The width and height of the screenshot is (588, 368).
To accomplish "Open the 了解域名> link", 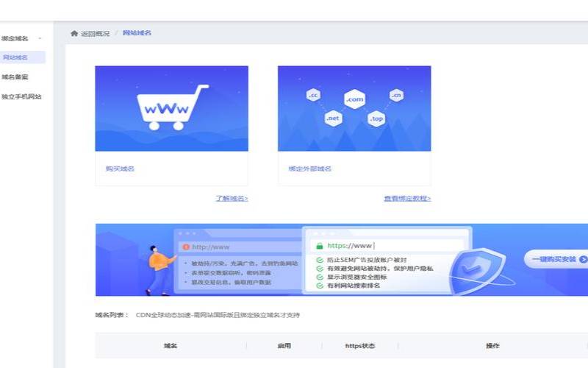I will click(x=232, y=198).
